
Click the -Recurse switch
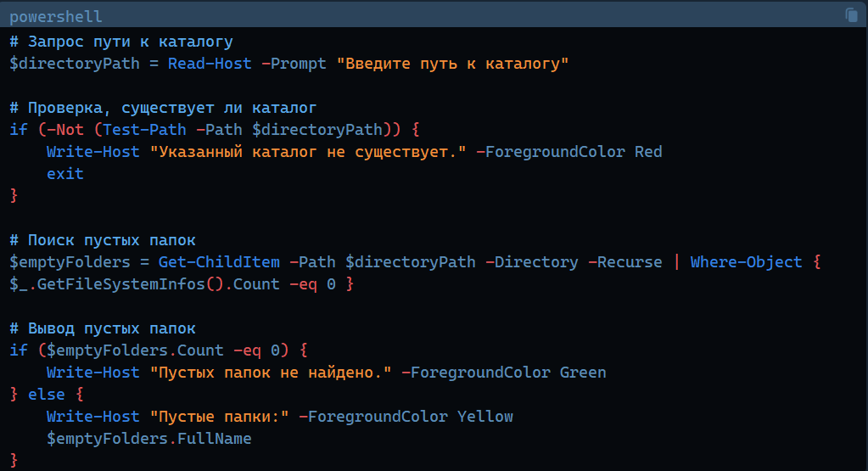coord(625,261)
